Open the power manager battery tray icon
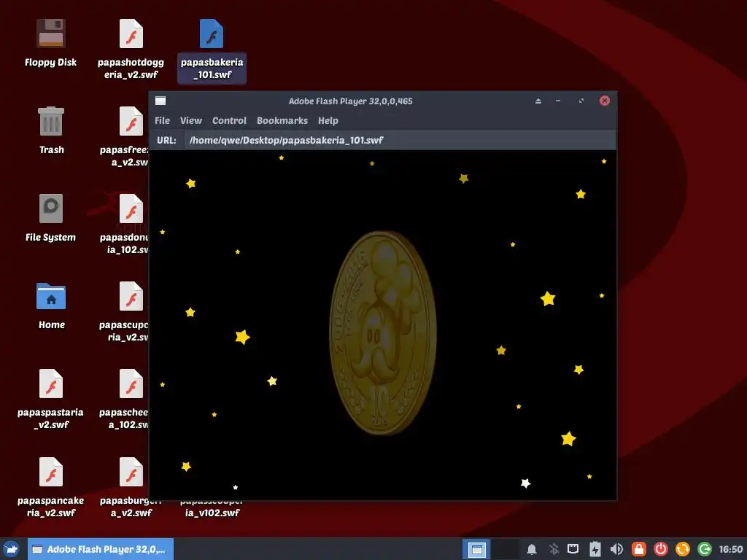Screen dimensions: 747x560 click(x=595, y=549)
